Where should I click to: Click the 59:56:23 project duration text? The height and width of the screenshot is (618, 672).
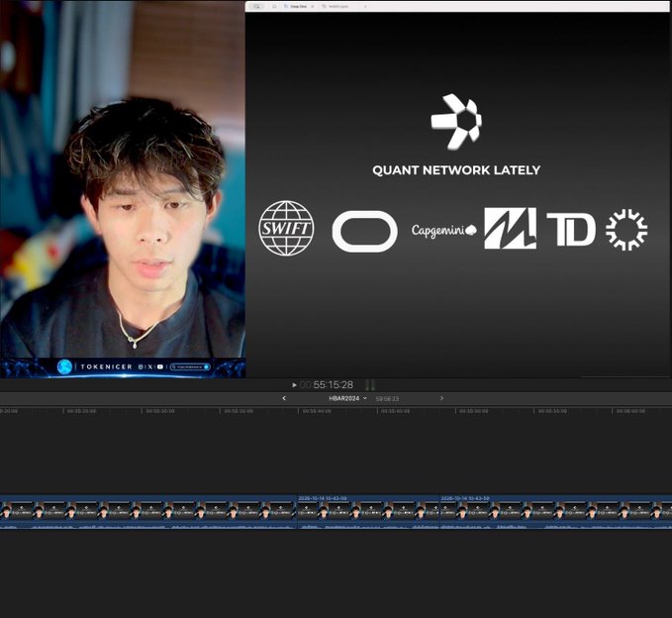pyautogui.click(x=387, y=399)
